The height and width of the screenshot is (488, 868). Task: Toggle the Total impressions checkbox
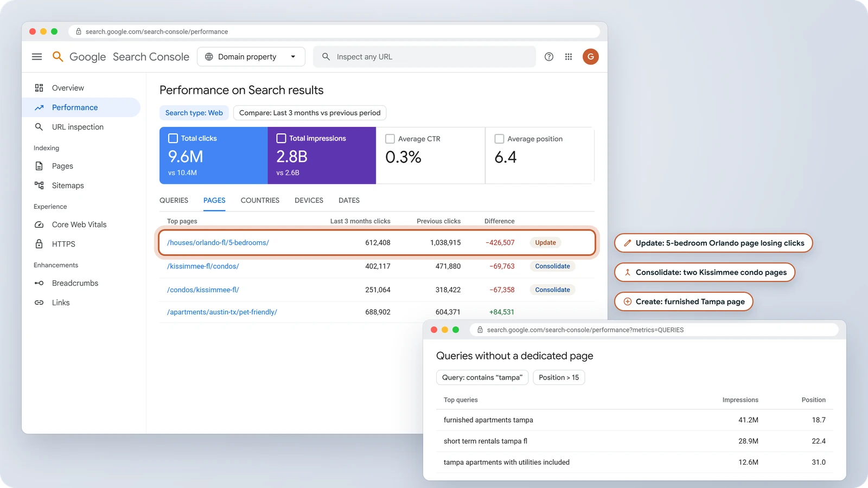coord(281,138)
